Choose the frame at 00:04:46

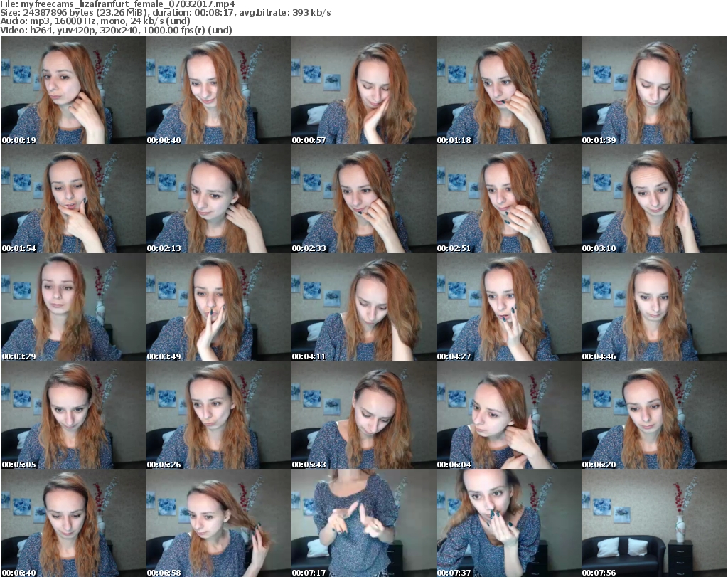pyautogui.click(x=654, y=307)
